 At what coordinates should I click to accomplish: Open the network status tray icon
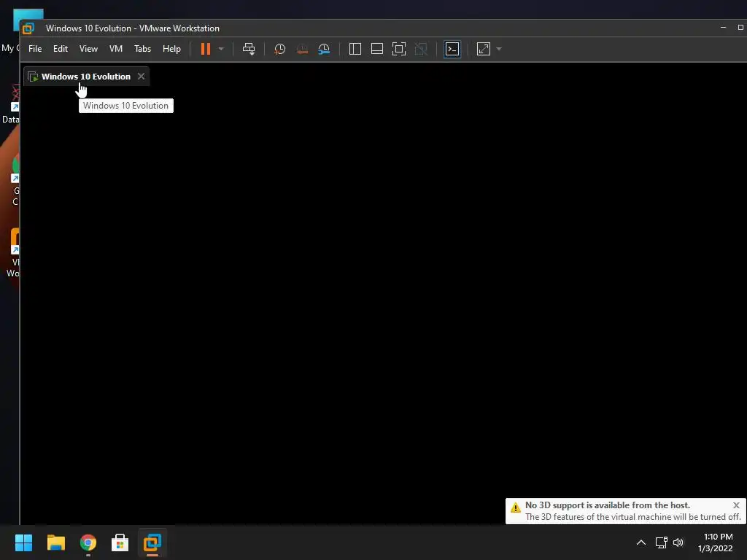[x=661, y=542]
